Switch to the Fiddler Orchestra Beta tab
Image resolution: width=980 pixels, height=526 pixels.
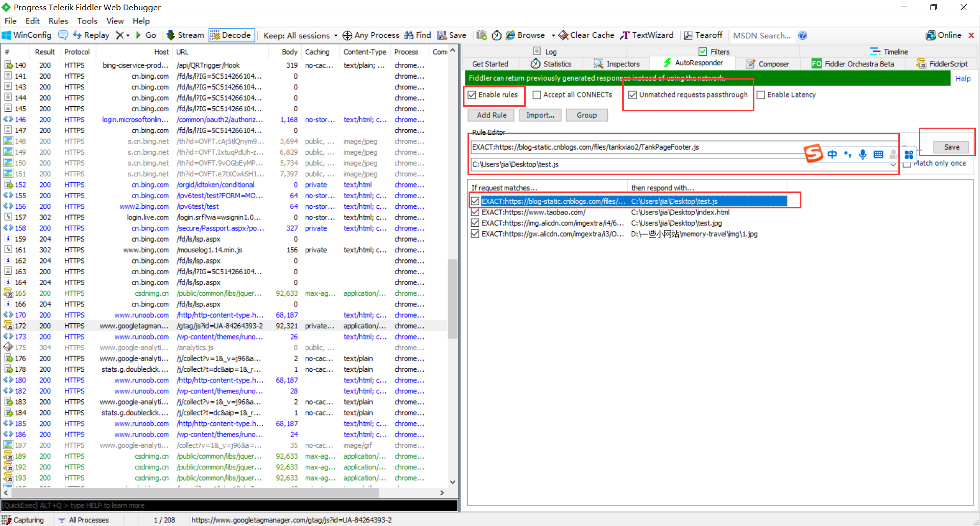pyautogui.click(x=852, y=64)
